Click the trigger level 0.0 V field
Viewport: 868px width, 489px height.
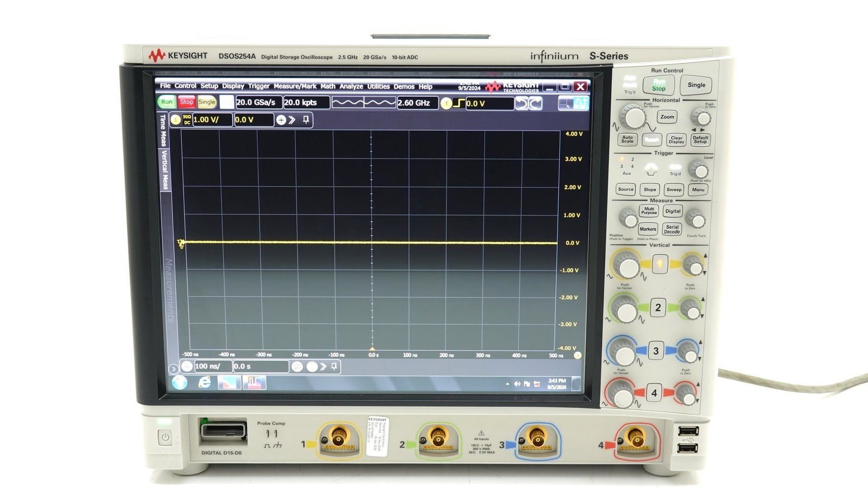[x=490, y=103]
